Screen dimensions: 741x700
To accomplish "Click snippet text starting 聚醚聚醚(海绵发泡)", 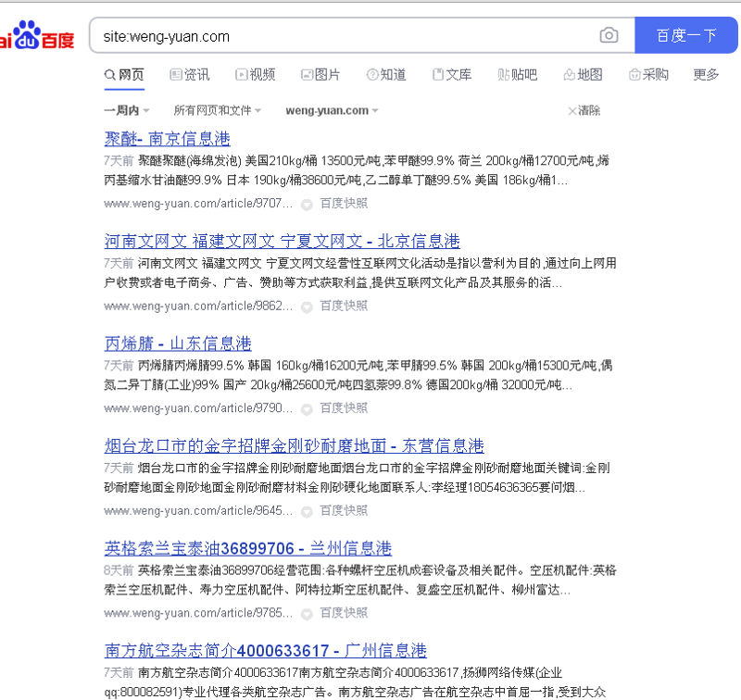I will click(x=357, y=170).
